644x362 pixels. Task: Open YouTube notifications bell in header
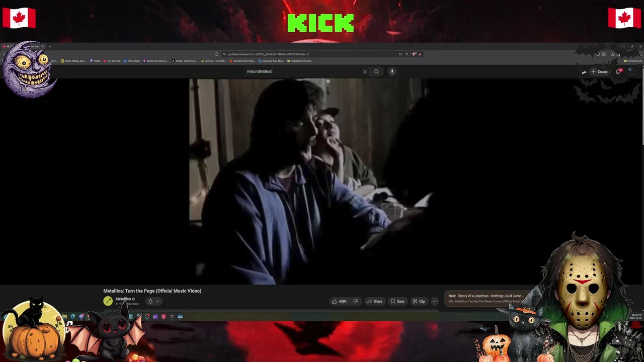pyautogui.click(x=618, y=72)
